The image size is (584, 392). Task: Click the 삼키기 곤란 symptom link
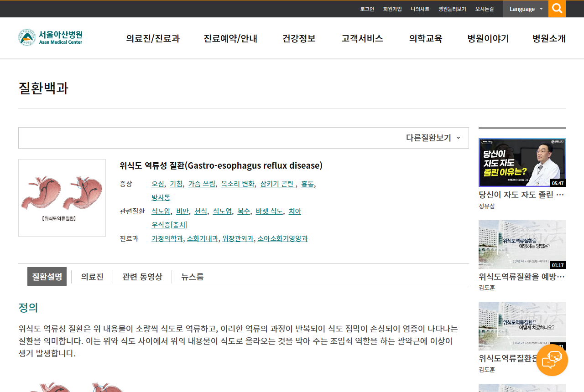(277, 184)
